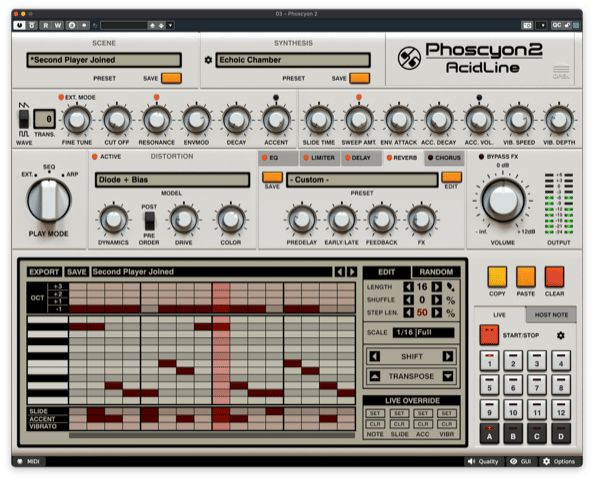Shift pattern left with SHIFT arrow
Image resolution: width=594 pixels, height=480 pixels.
[x=375, y=356]
